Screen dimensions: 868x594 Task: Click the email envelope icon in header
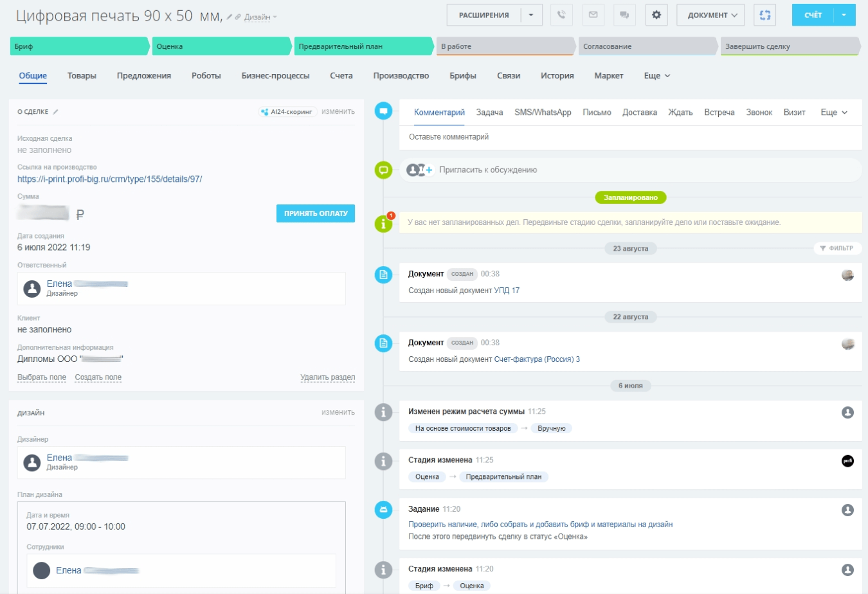tap(593, 15)
